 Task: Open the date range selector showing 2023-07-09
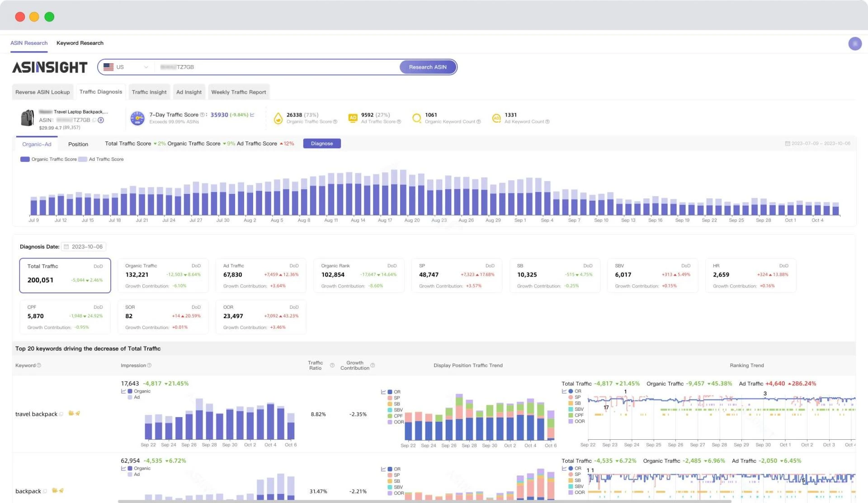click(x=816, y=143)
